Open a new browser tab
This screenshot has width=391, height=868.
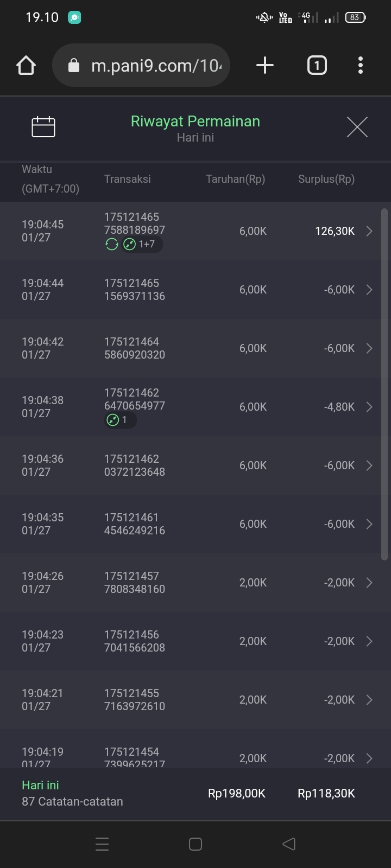click(264, 66)
